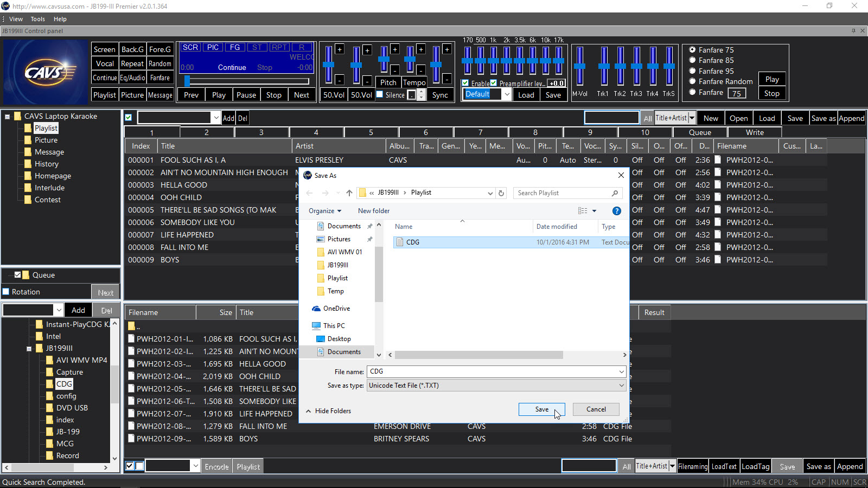The height and width of the screenshot is (488, 868).
Task: Click the CAVS logo in control panel
Action: point(45,72)
